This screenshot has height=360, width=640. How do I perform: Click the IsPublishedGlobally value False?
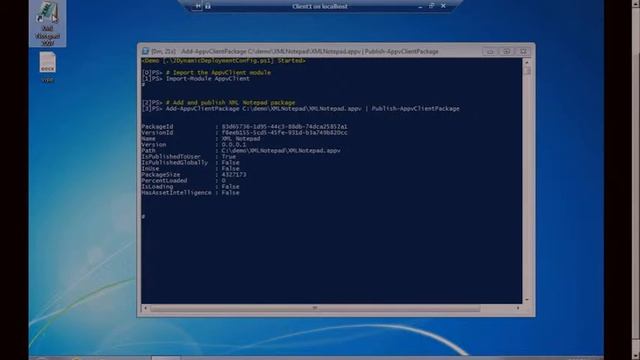coord(231,162)
